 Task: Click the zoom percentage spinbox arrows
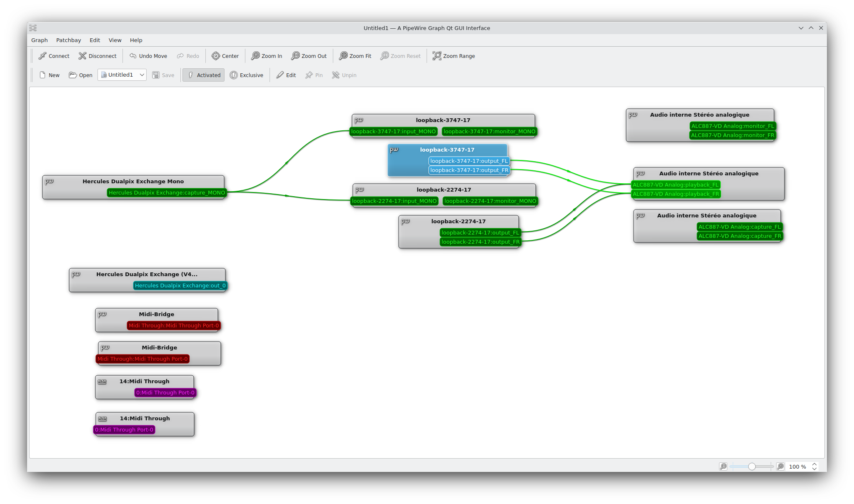814,467
